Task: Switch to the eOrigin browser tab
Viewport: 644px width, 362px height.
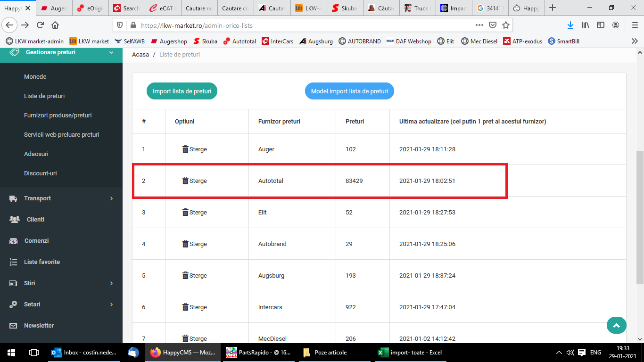Action: 91,8
